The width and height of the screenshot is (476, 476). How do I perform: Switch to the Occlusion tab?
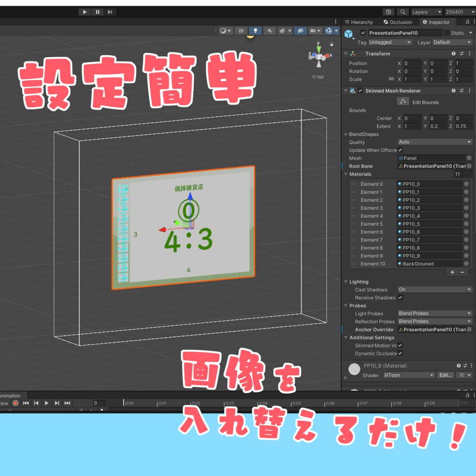398,22
